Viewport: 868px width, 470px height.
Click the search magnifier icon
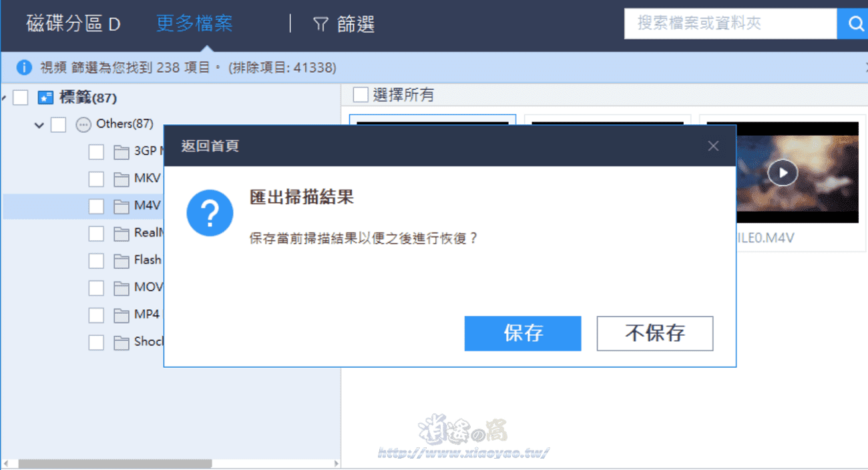coord(854,24)
